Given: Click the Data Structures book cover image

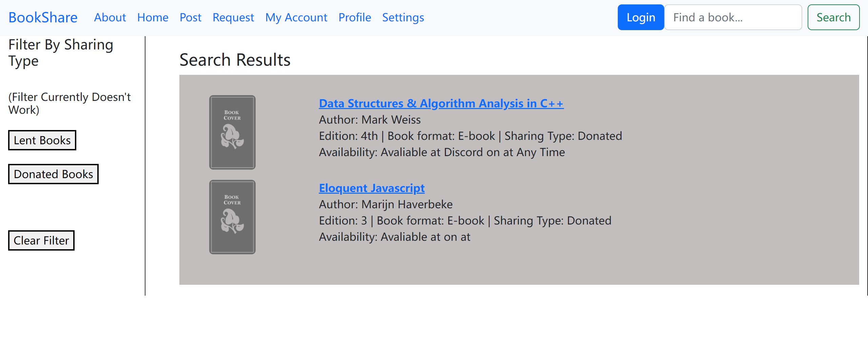Looking at the screenshot, I should point(232,132).
